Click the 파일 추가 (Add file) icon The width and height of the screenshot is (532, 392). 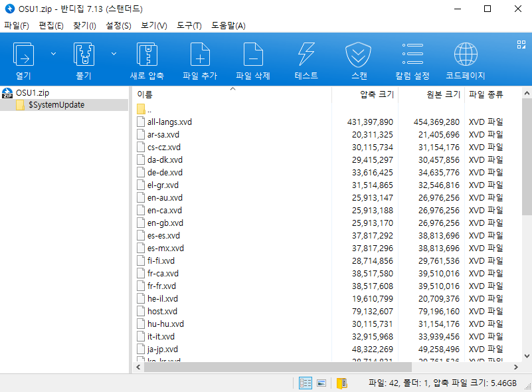click(200, 54)
